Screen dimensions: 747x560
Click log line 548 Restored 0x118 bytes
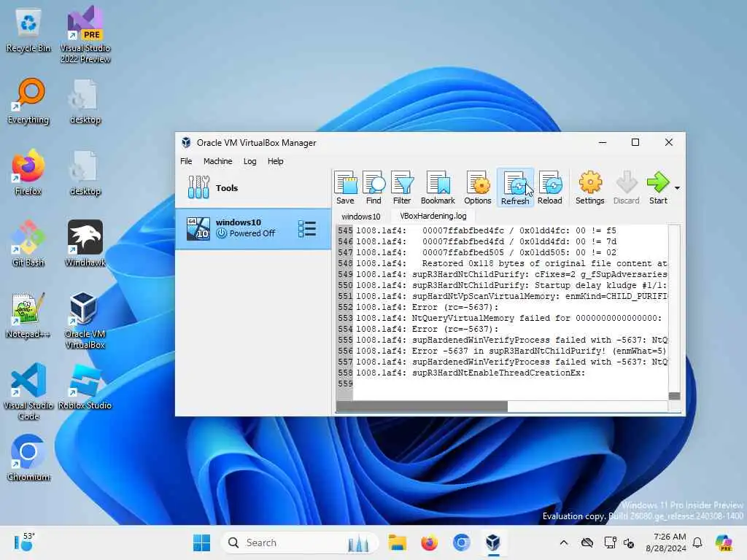pyautogui.click(x=511, y=263)
